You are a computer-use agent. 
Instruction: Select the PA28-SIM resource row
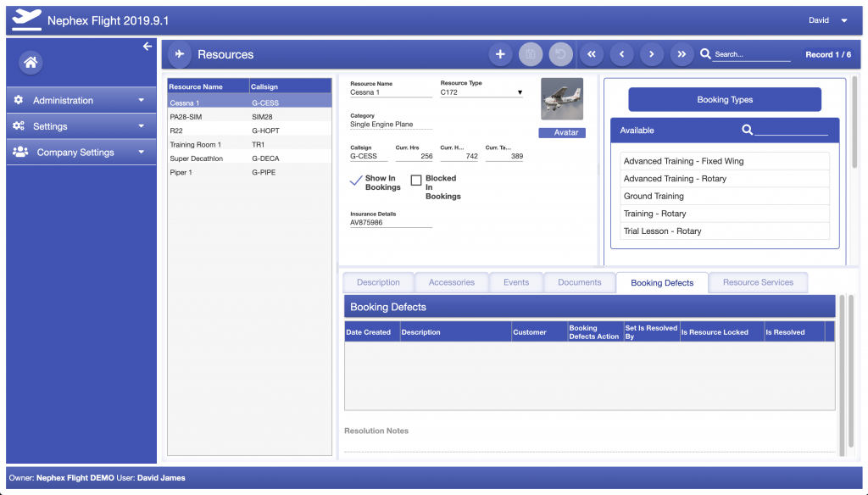250,117
